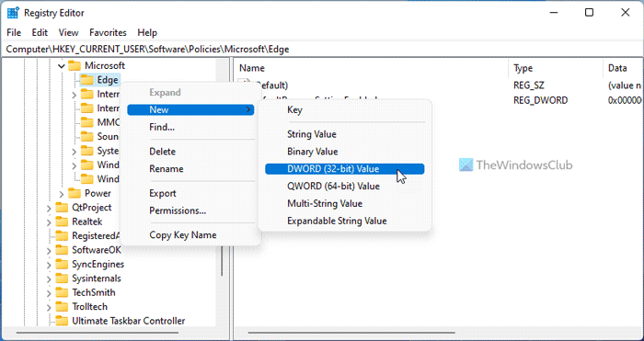The height and width of the screenshot is (341, 644).
Task: Expand the QtProject key
Action: [49, 208]
